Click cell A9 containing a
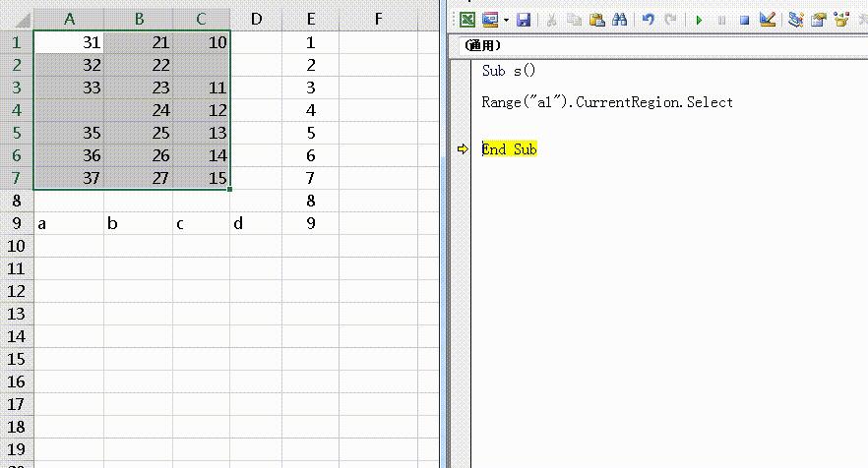 pos(69,223)
